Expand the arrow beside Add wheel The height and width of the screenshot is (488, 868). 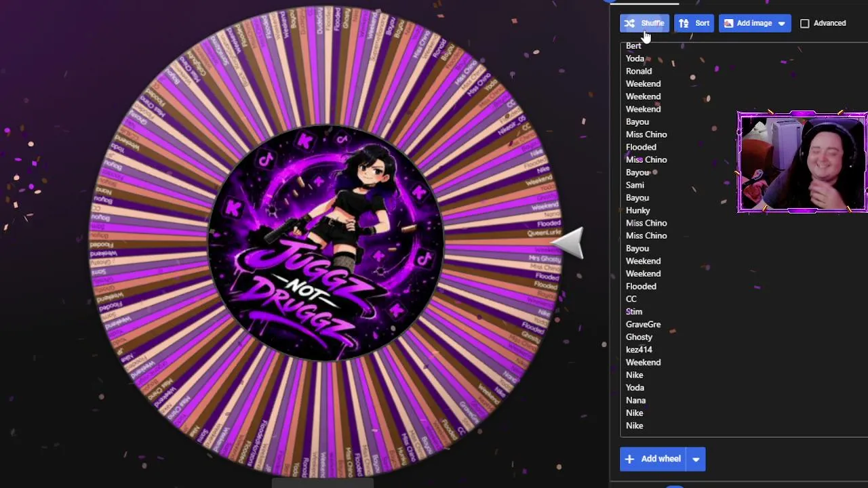pyautogui.click(x=696, y=459)
